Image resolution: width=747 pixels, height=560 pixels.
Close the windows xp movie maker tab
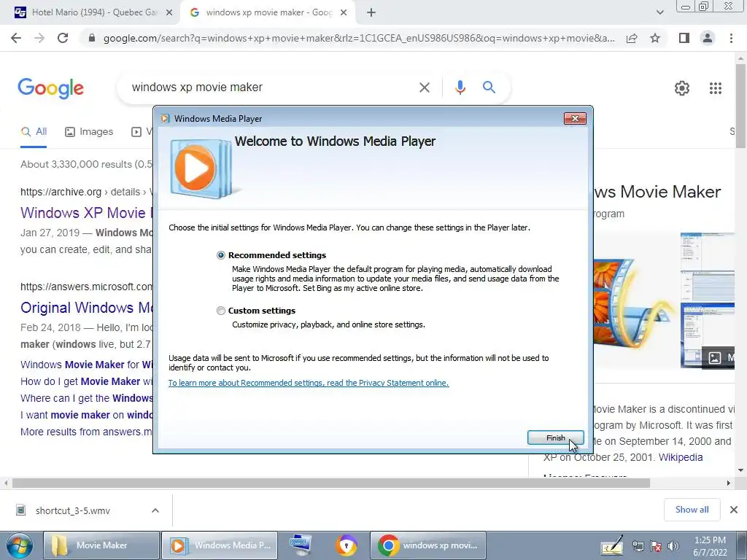[344, 13]
